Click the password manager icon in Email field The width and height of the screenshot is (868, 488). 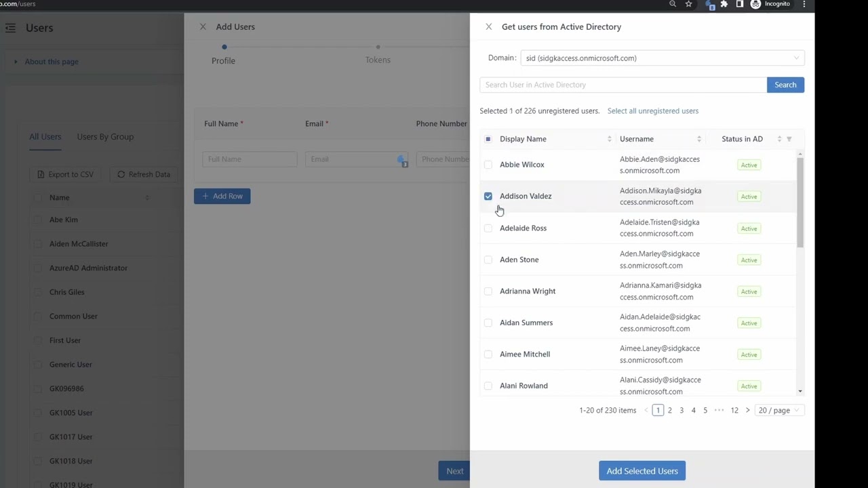point(402,160)
